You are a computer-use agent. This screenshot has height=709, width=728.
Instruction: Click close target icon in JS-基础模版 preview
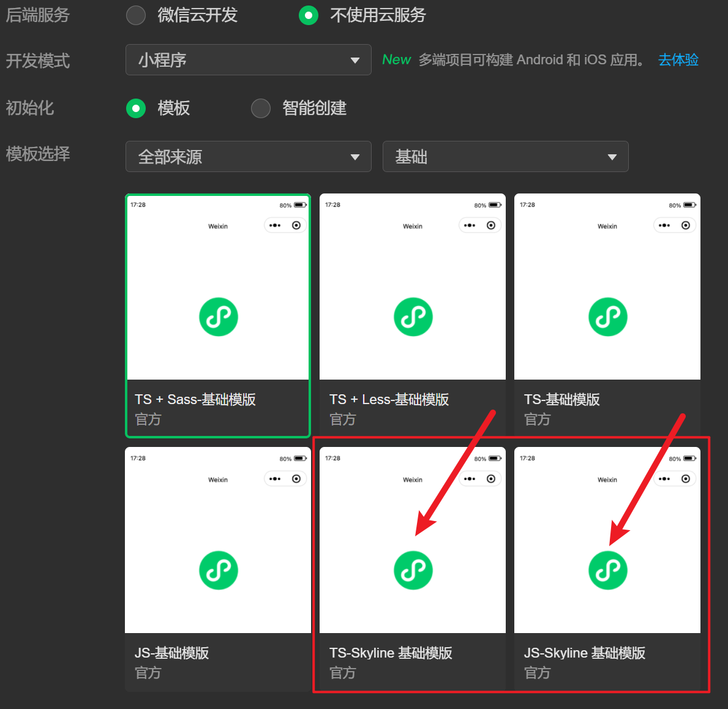[x=296, y=479]
